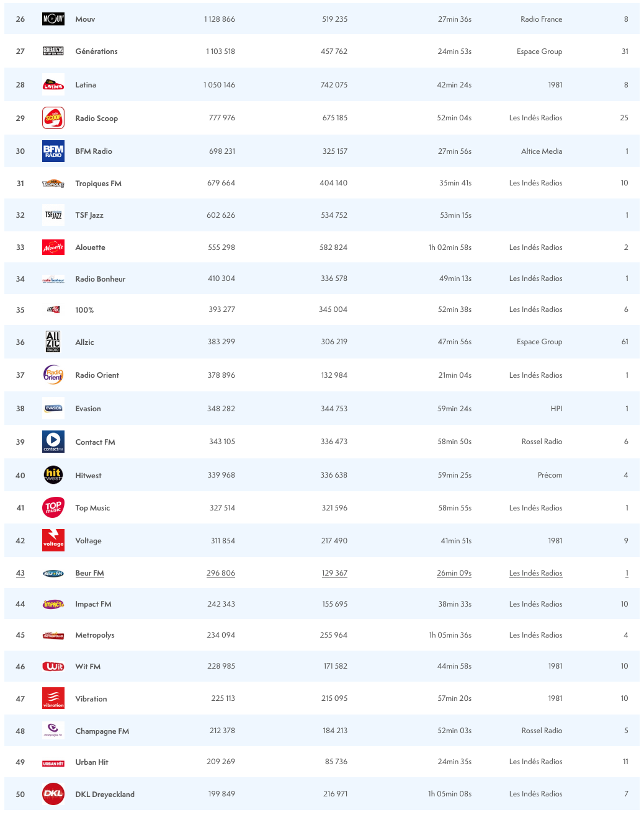The width and height of the screenshot is (644, 815).
Task: Click the BFM Radio logo
Action: click(53, 151)
